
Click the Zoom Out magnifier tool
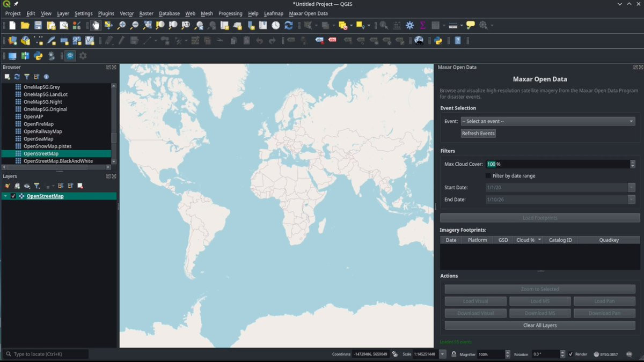point(135,25)
